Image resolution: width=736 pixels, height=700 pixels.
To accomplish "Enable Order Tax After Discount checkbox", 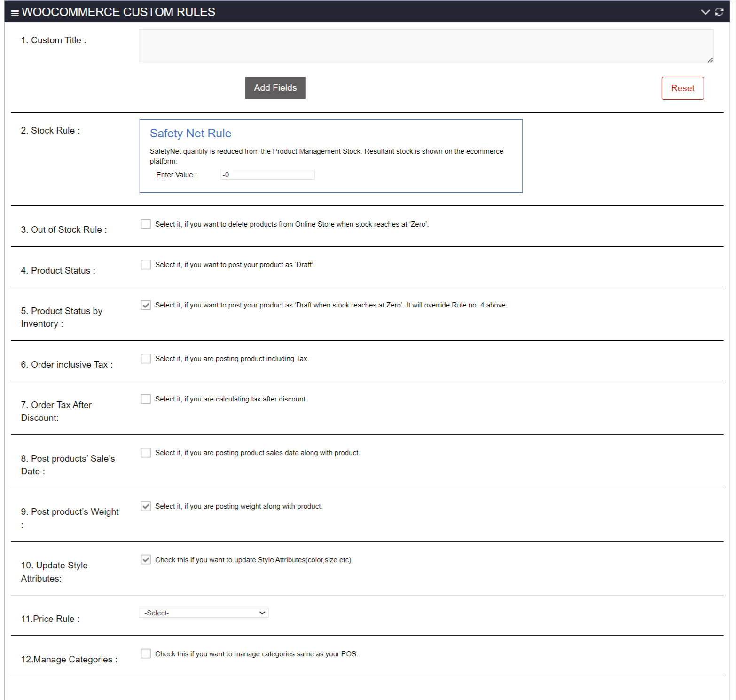I will [146, 399].
